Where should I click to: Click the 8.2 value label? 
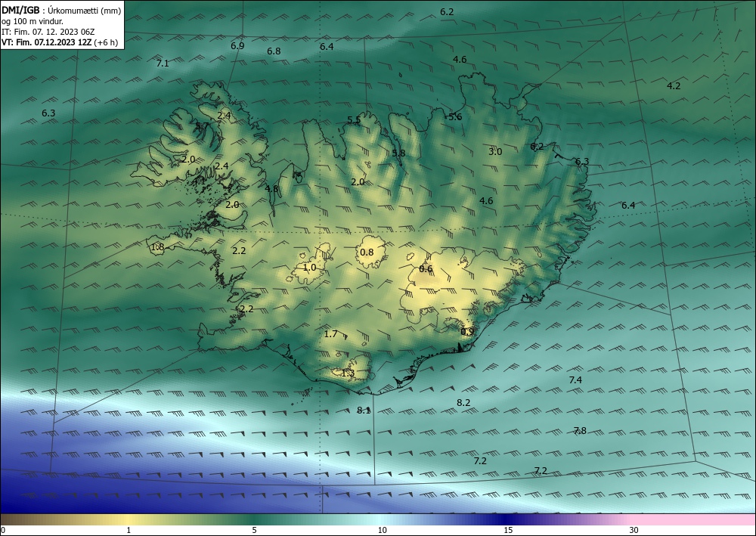click(x=463, y=402)
